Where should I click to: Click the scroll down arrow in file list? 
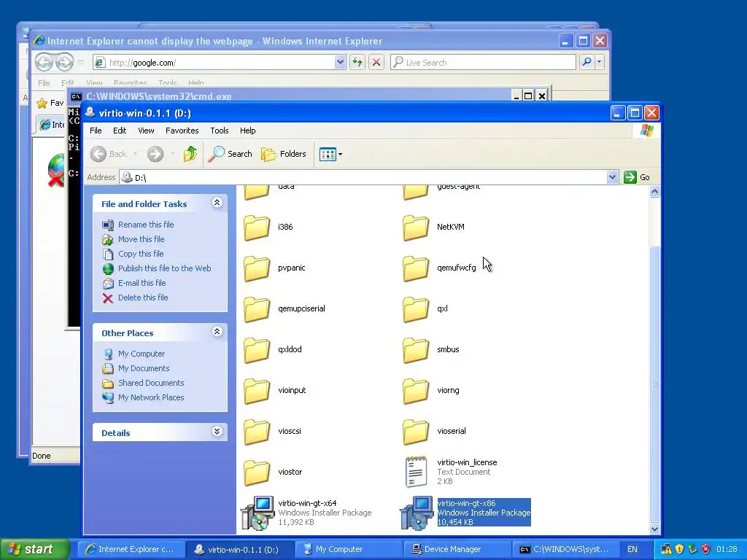click(x=654, y=529)
